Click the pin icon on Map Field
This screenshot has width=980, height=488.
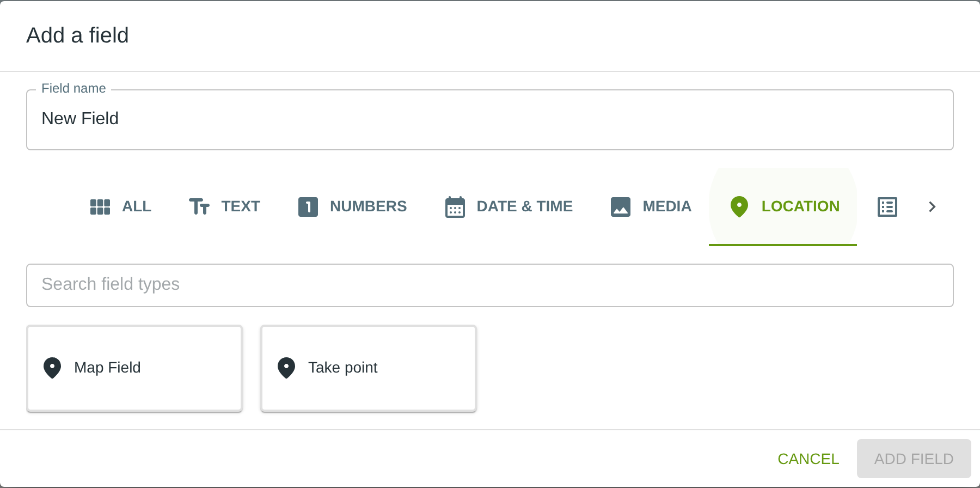point(52,368)
